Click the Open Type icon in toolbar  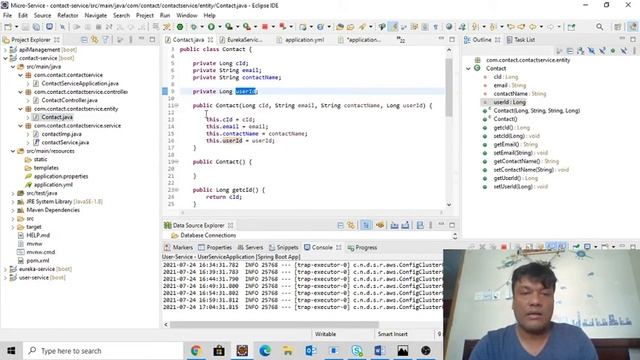[x=340, y=27]
